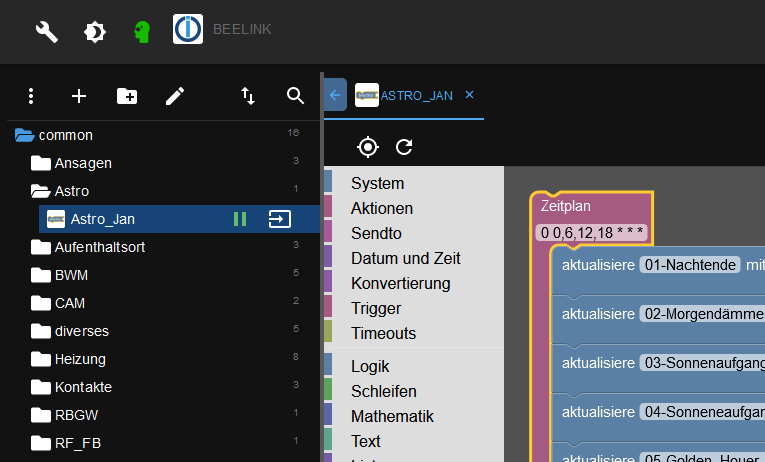Open the three-dot more options menu

pyautogui.click(x=31, y=96)
